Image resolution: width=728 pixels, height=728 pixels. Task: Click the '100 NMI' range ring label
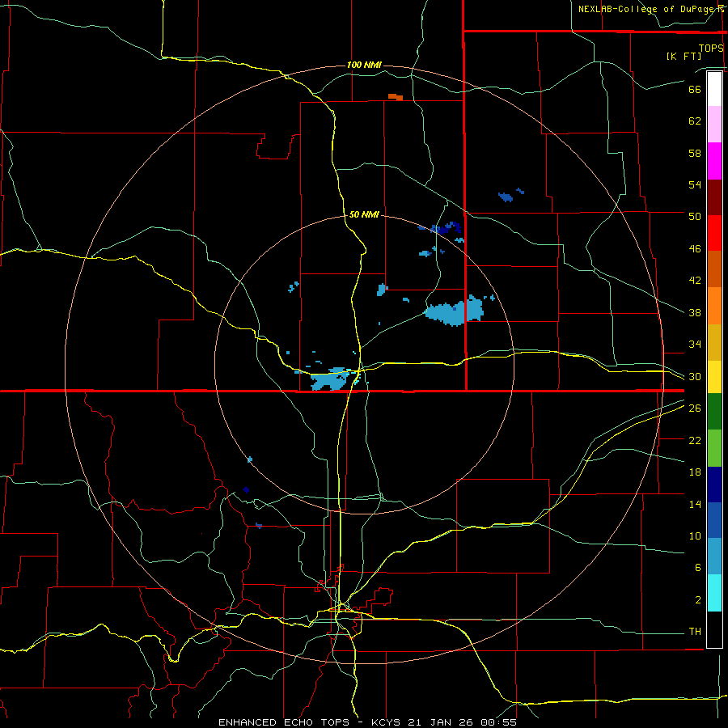(364, 65)
